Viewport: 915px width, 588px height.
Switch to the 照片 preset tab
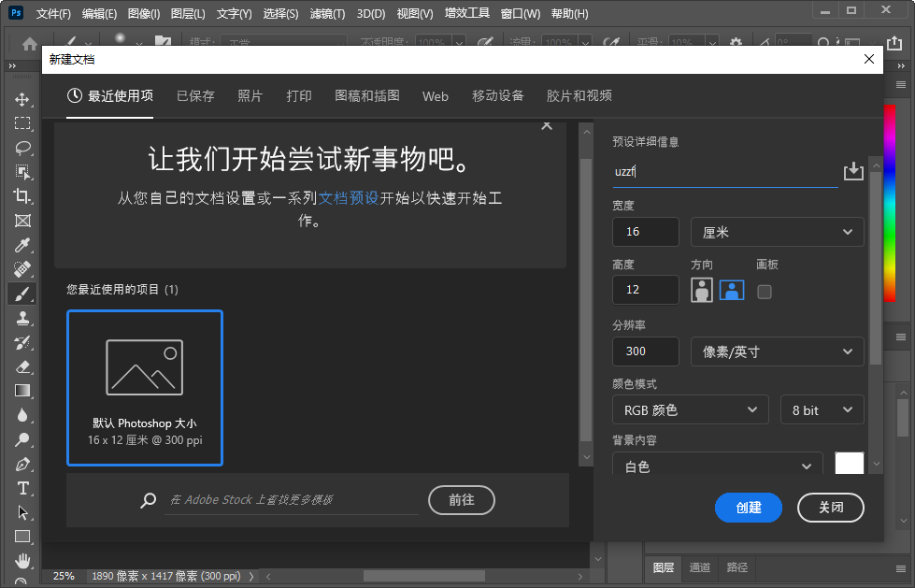pos(250,96)
